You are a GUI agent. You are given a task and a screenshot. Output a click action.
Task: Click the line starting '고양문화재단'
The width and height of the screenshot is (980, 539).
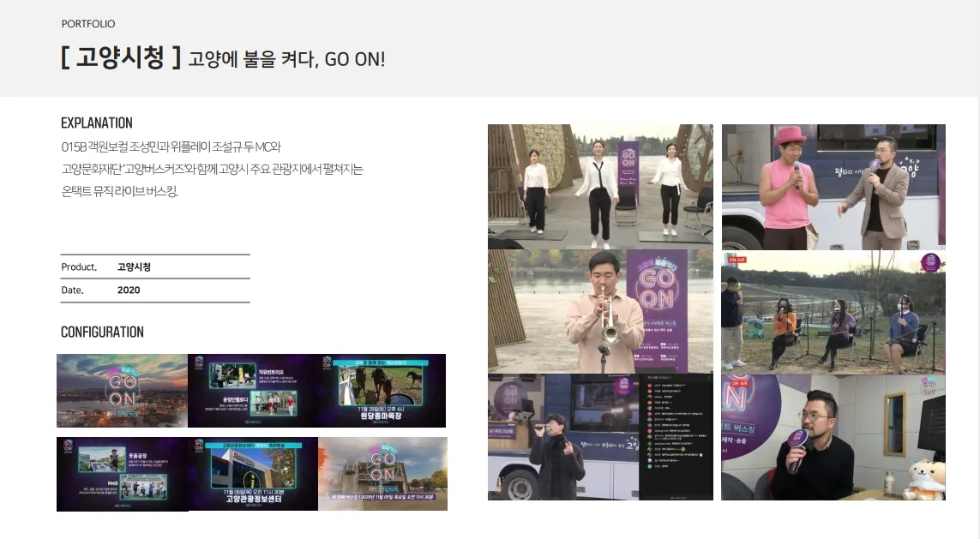click(212, 170)
